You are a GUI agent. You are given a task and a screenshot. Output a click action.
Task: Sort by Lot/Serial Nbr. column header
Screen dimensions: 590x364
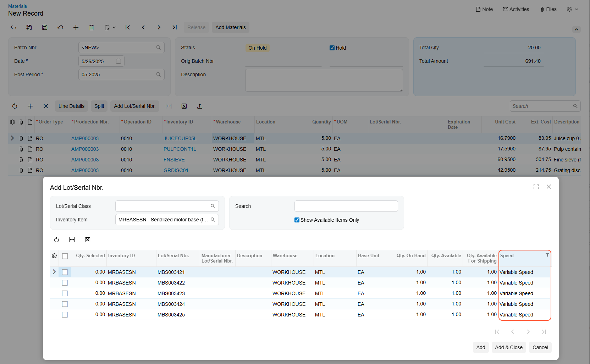[173, 255]
